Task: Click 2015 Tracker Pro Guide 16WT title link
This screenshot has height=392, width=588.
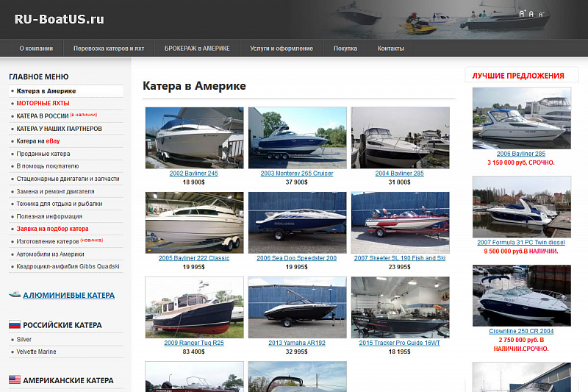Action: pos(399,343)
